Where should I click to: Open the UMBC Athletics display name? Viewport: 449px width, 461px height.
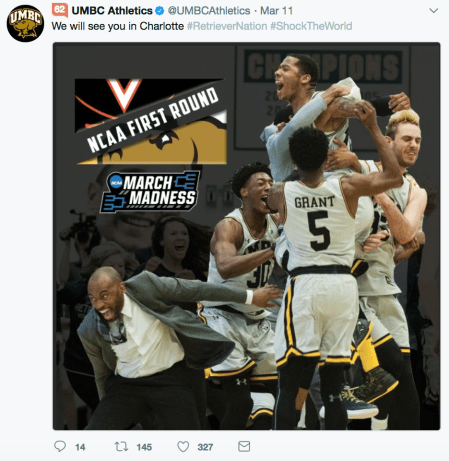112,11
